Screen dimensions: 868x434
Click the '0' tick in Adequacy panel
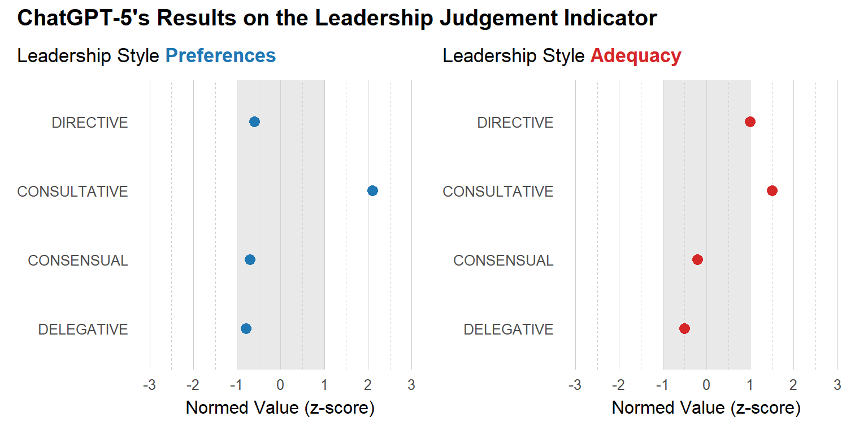pyautogui.click(x=706, y=385)
